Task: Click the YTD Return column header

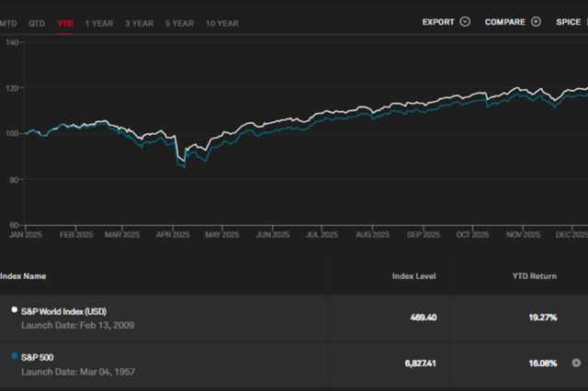Action: coord(534,276)
